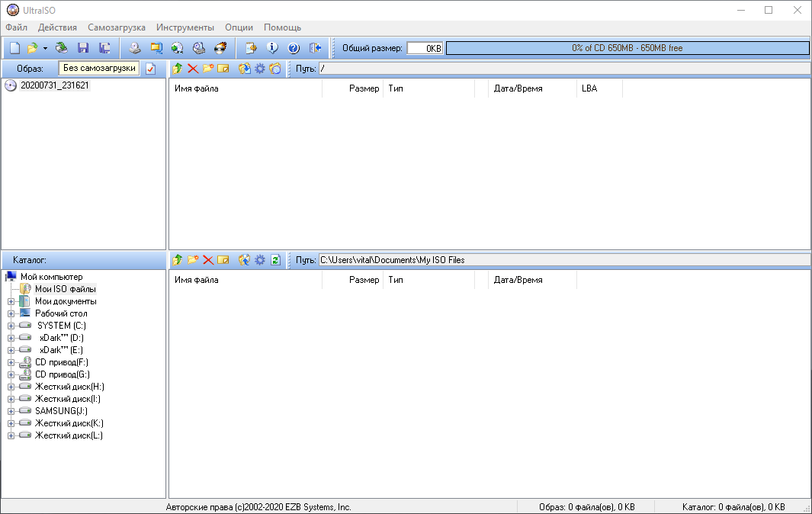Image resolution: width=812 pixels, height=514 pixels.
Task: Click the Burn CD/DVD image flame icon
Action: tap(220, 48)
